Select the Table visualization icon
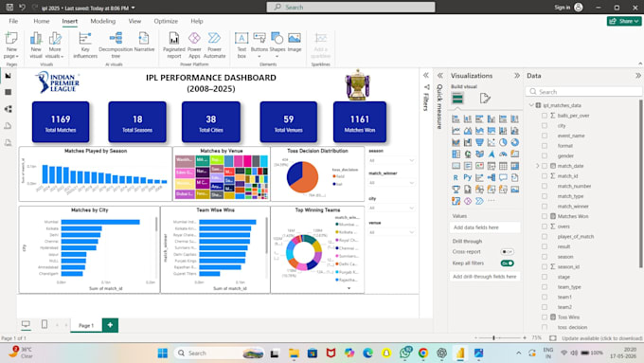 click(x=503, y=166)
